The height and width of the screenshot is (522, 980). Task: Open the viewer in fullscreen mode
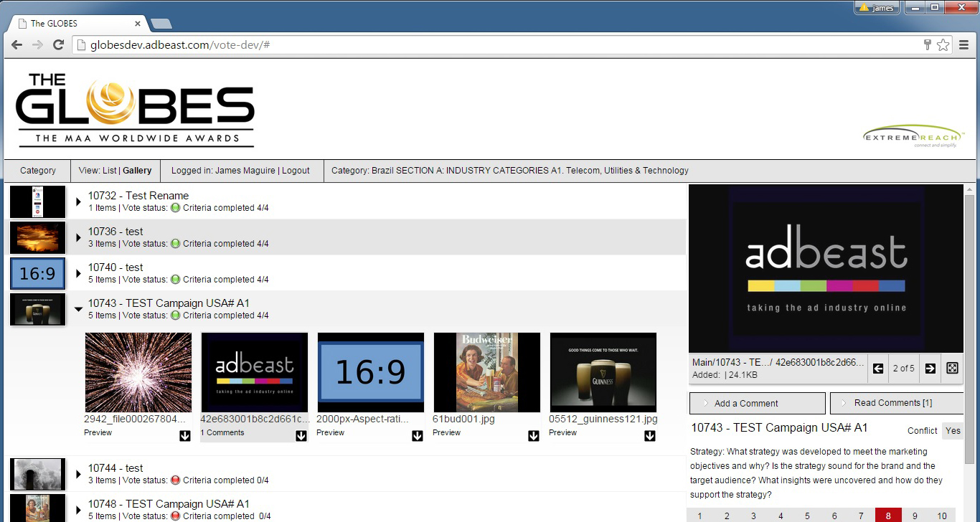click(952, 369)
